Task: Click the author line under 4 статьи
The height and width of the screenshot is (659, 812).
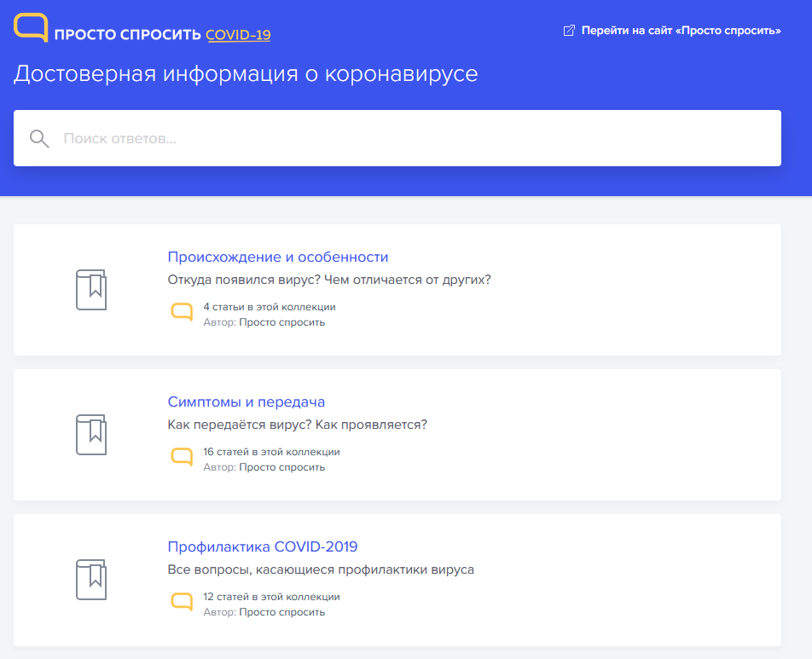Action: point(264,322)
